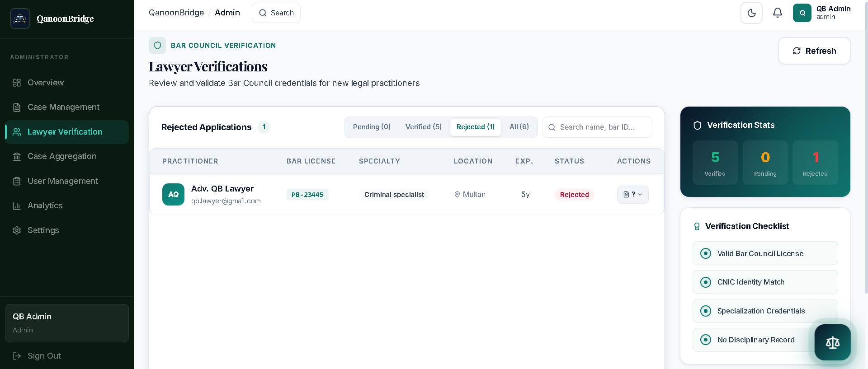Open Overview from the sidebar
This screenshot has height=369, width=868.
[67, 83]
